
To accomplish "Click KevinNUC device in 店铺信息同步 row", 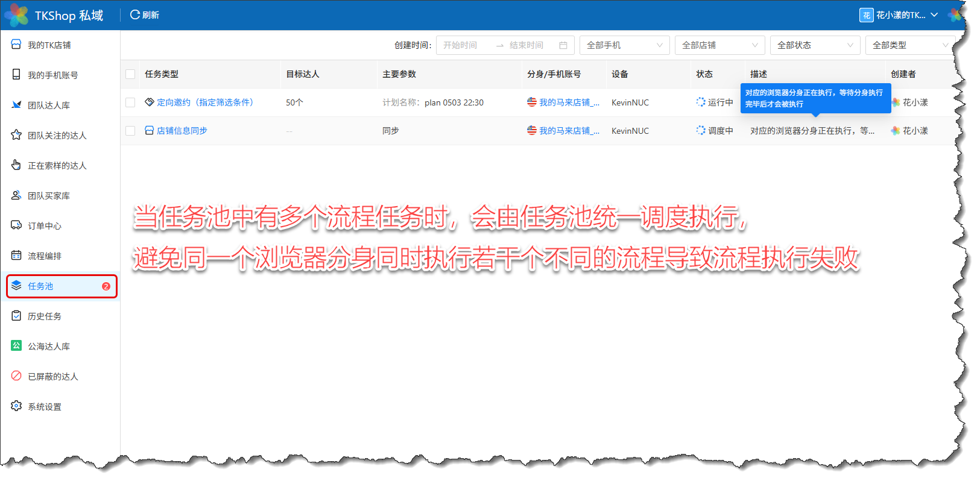I will (630, 131).
